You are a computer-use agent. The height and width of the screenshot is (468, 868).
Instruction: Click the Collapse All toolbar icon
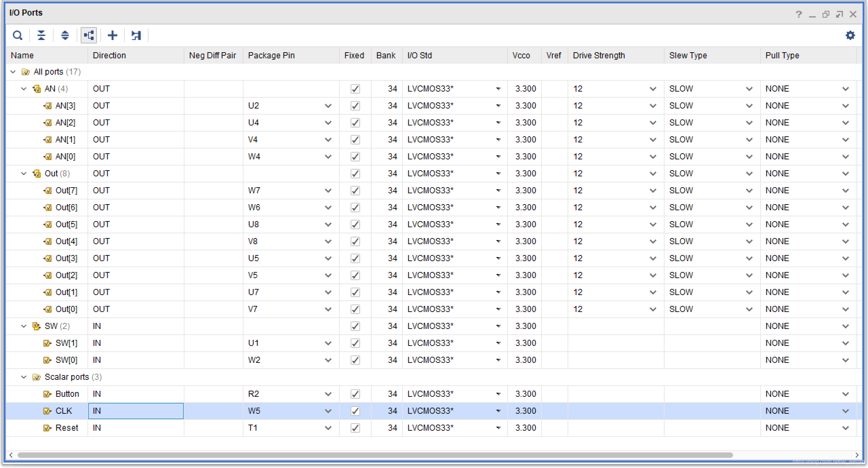tap(41, 35)
